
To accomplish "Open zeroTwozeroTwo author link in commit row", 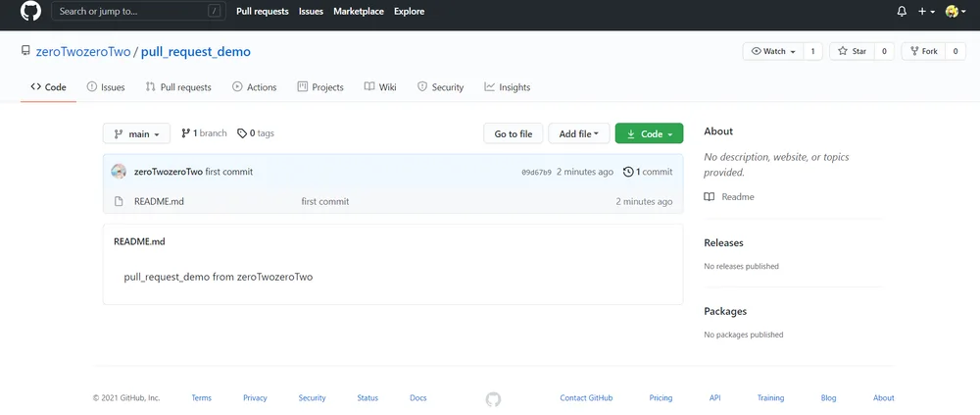I will (x=169, y=172).
